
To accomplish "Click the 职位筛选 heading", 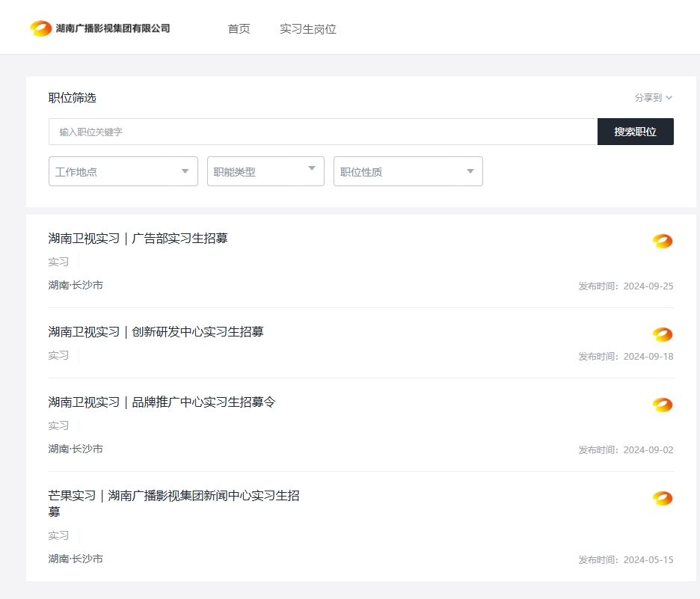I will click(73, 98).
